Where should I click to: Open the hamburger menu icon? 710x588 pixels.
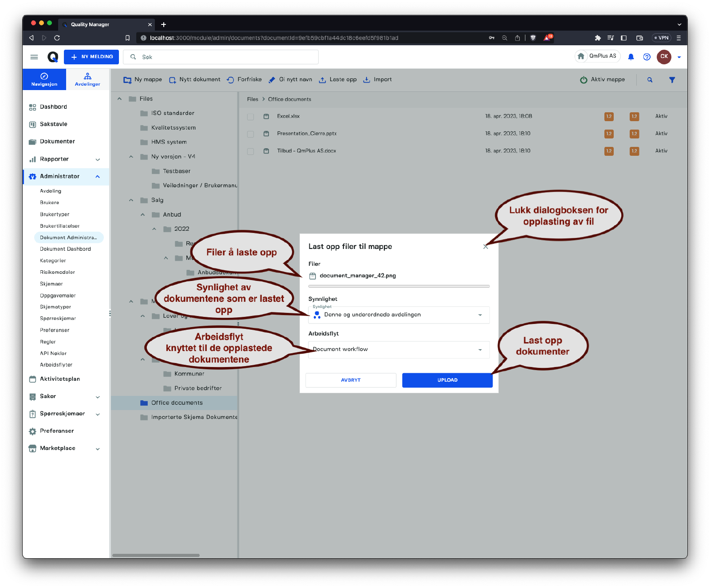coord(34,57)
